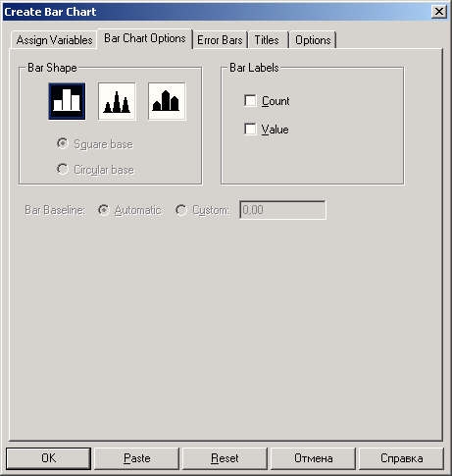452x476 pixels.
Task: Reset the bar chart settings
Action: tap(225, 458)
